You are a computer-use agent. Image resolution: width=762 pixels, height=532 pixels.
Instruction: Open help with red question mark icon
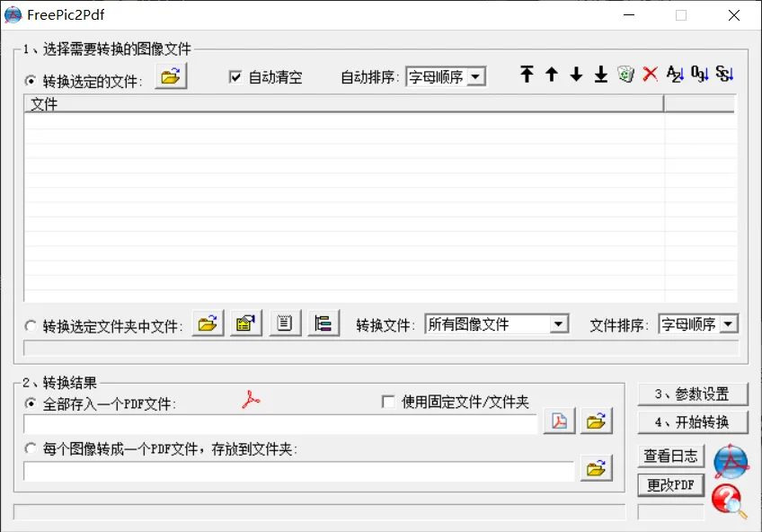729,501
